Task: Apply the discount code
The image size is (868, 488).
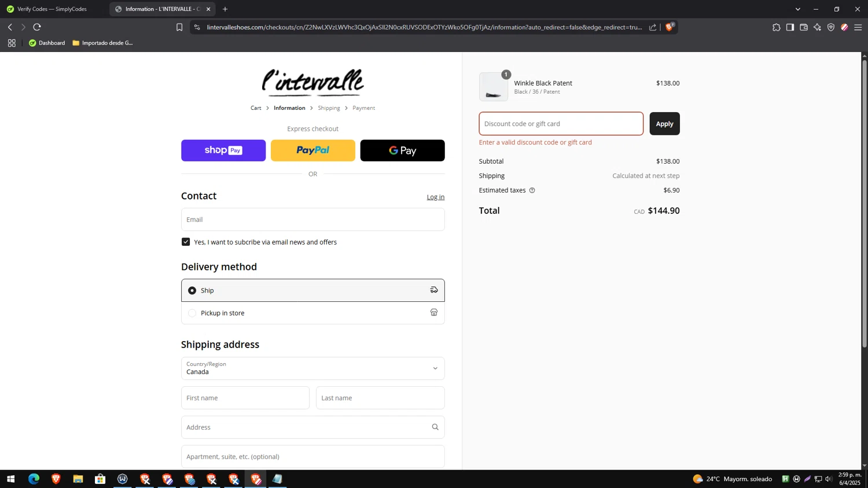Action: click(x=664, y=124)
